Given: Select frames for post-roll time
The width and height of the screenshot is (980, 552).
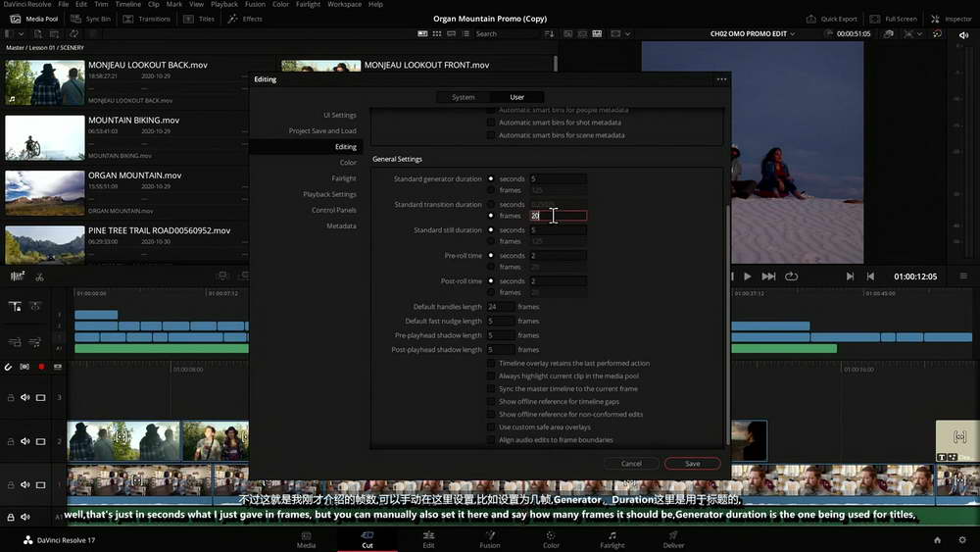Looking at the screenshot, I should [x=491, y=292].
